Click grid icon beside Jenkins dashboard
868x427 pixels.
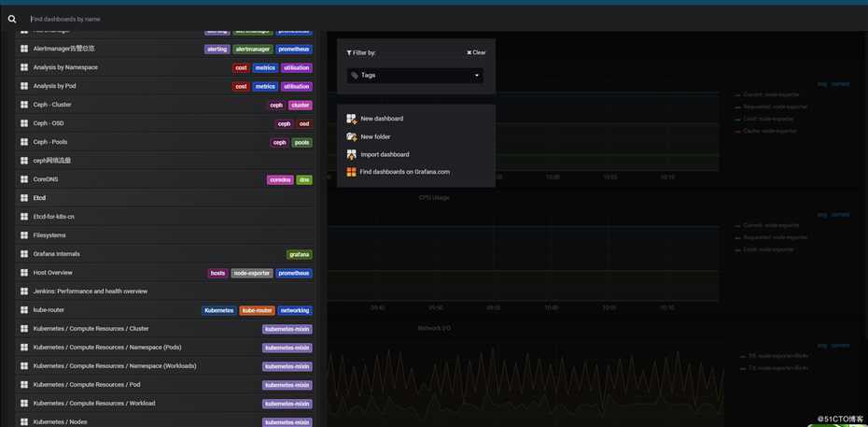[x=24, y=292]
